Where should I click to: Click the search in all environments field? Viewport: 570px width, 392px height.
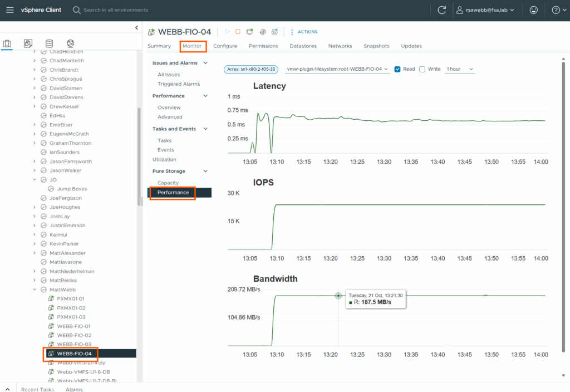(116, 10)
